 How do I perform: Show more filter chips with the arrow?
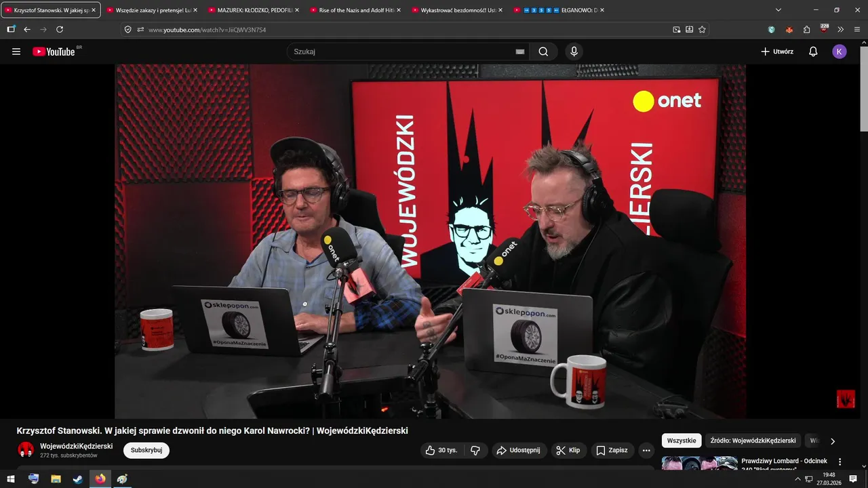coord(833,441)
